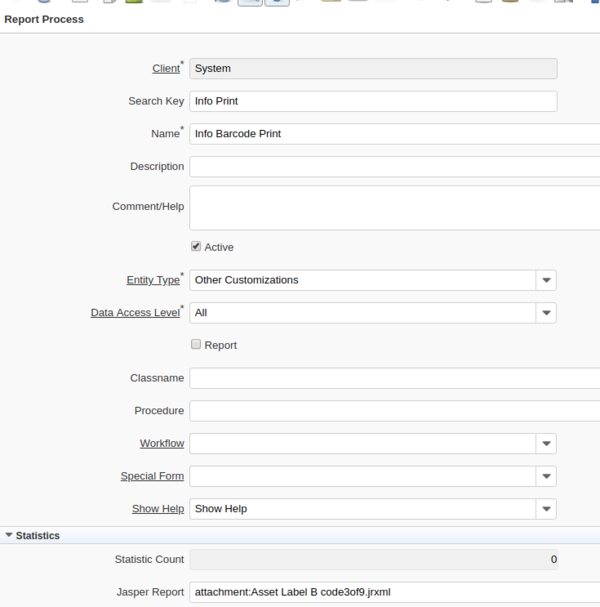Focus the Search Key input field
Image resolution: width=600 pixels, height=607 pixels.
[x=372, y=101]
